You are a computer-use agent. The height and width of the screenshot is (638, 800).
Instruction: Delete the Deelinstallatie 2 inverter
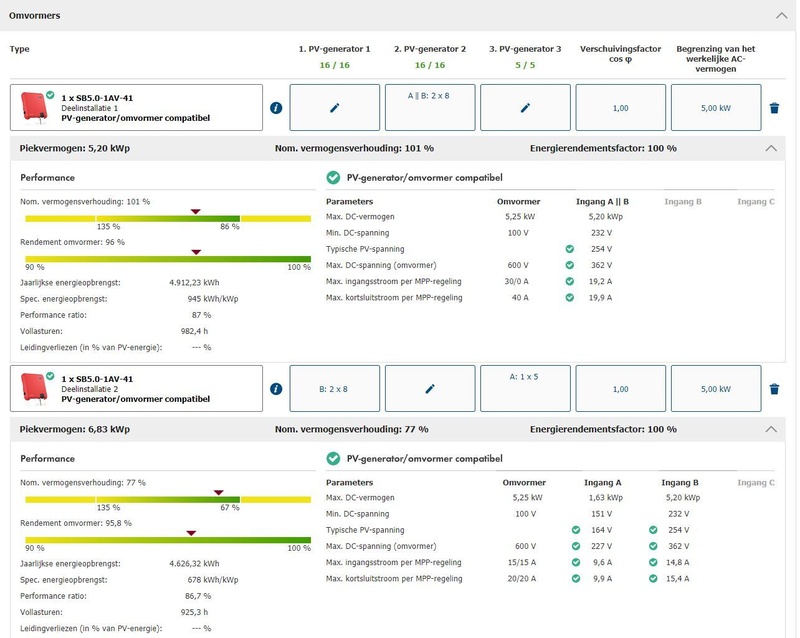774,389
